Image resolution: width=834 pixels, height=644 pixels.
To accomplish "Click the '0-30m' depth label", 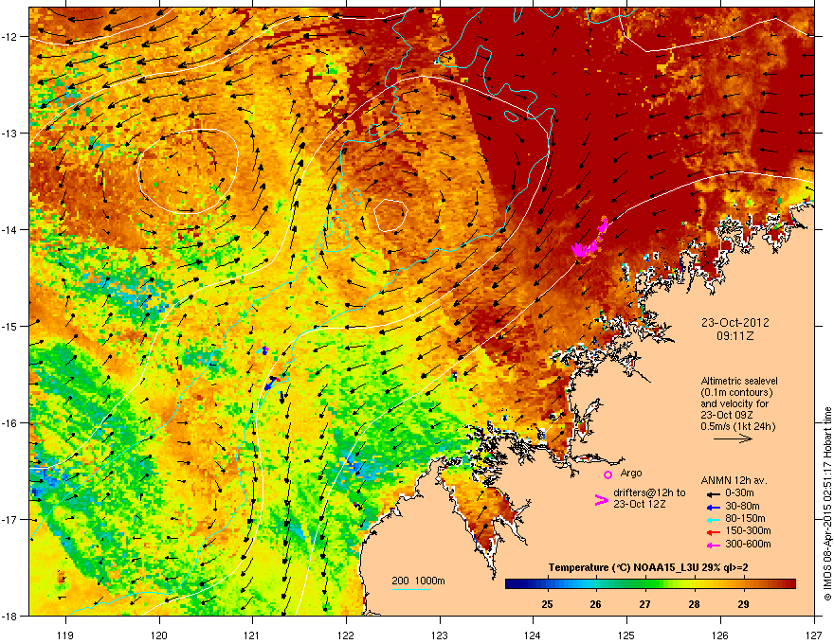I will 739,493.
